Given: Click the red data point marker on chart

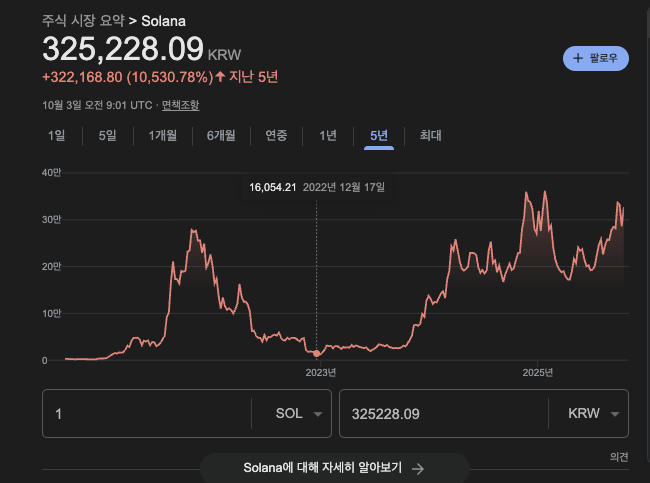Looking at the screenshot, I should point(317,353).
